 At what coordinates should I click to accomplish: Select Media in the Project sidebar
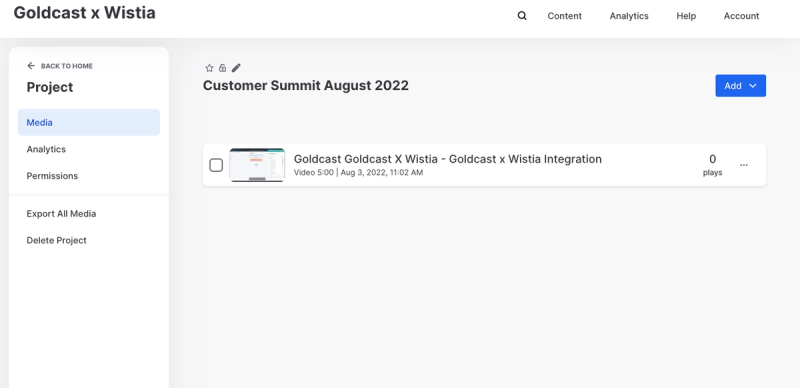click(89, 122)
